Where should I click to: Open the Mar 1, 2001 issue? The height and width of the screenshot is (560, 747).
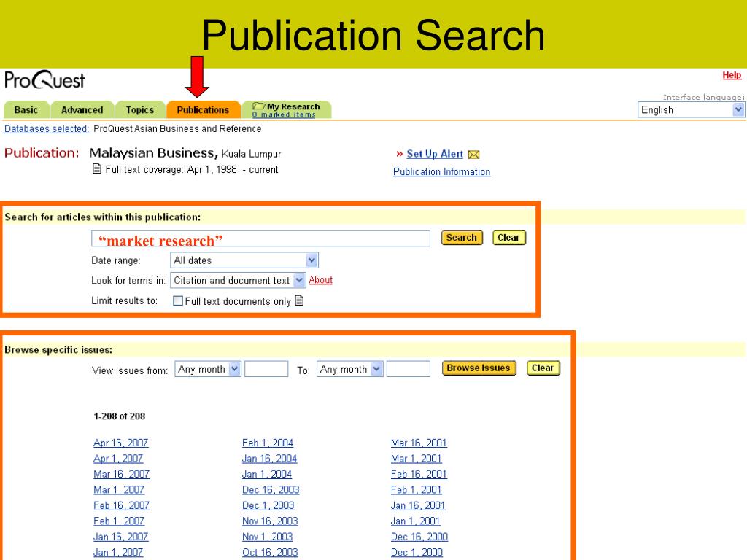tap(417, 459)
